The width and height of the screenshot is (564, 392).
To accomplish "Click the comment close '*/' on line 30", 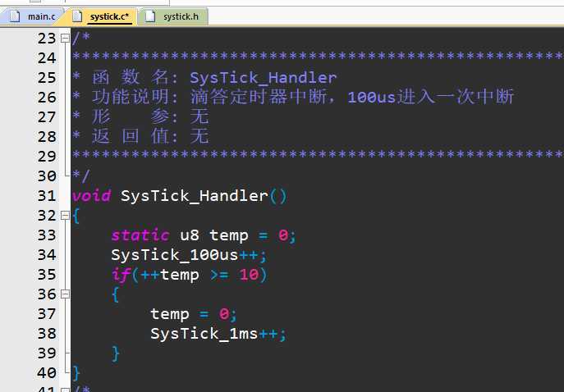I will click(x=81, y=176).
